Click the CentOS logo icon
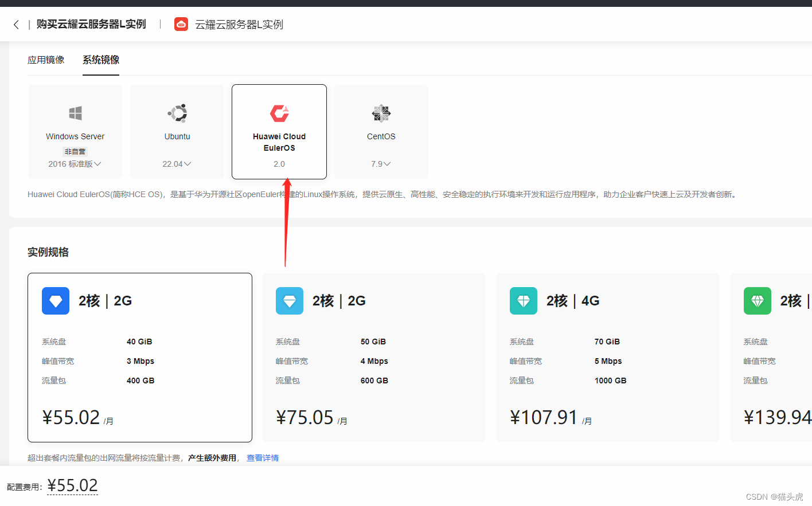 [381, 113]
